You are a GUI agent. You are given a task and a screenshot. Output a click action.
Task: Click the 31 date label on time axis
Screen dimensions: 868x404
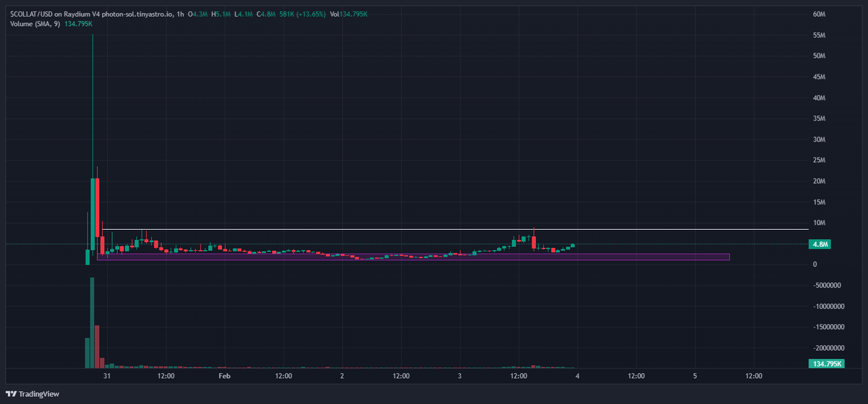click(x=107, y=376)
